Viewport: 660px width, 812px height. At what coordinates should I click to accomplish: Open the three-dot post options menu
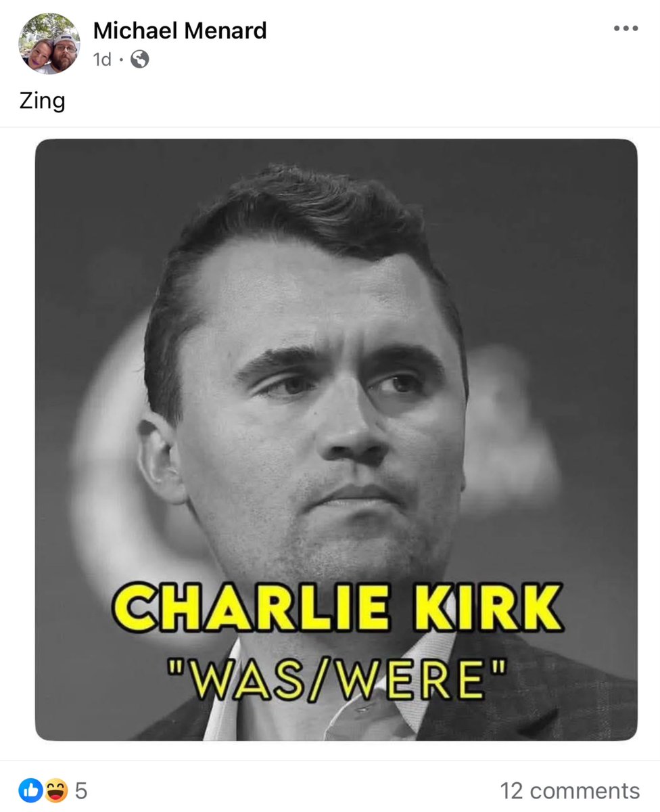(626, 28)
